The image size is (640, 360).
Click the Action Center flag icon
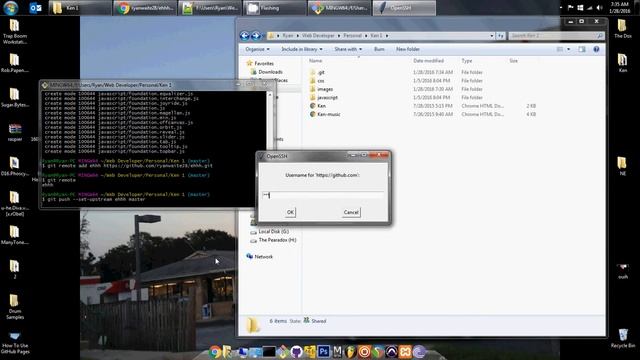coord(570,8)
